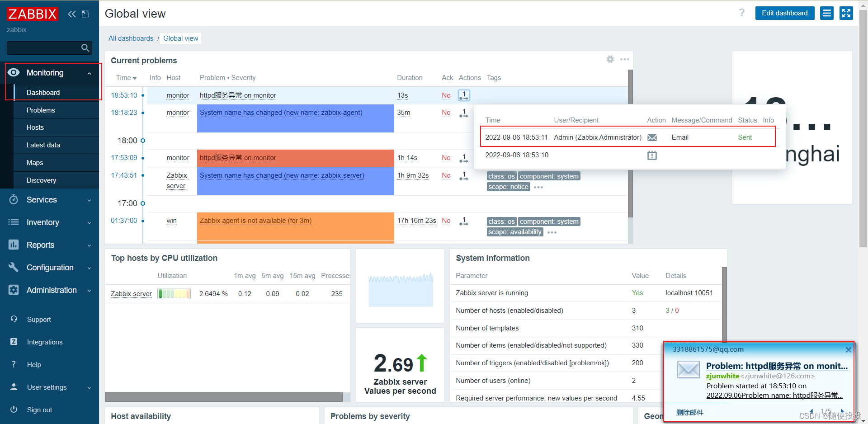This screenshot has width=868, height=424.
Task: Open the All dashboards breadcrumb link
Action: pyautogui.click(x=131, y=38)
